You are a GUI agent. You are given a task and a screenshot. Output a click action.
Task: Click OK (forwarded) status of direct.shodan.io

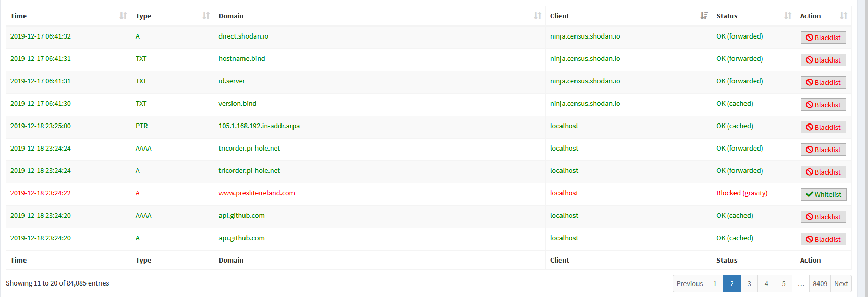click(739, 36)
